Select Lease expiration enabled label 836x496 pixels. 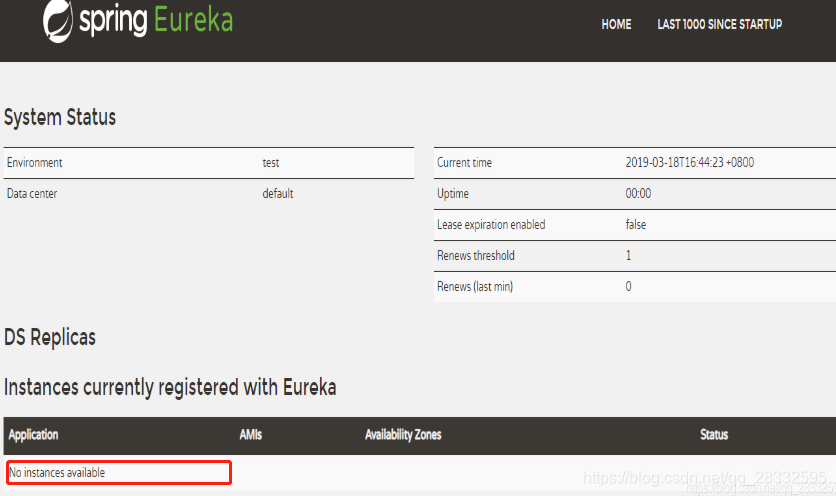(491, 225)
